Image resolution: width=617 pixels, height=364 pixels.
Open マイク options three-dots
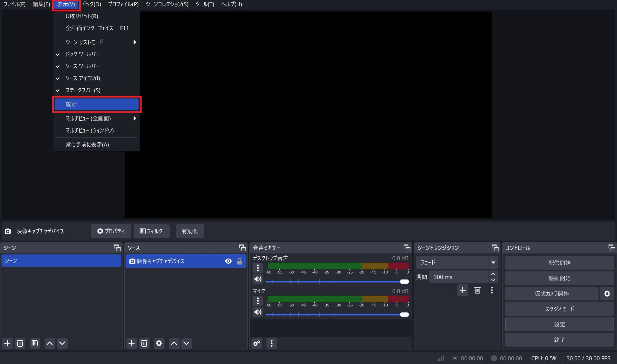pyautogui.click(x=258, y=301)
